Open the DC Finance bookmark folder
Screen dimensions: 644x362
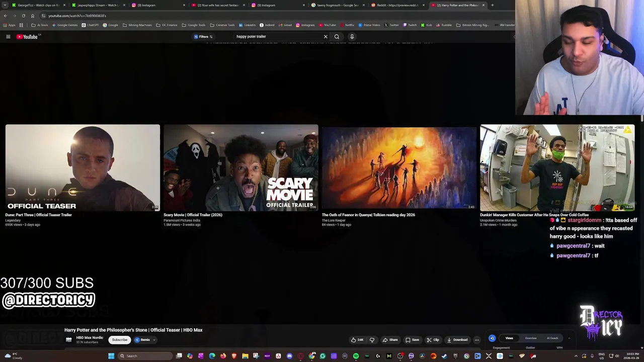(167, 25)
